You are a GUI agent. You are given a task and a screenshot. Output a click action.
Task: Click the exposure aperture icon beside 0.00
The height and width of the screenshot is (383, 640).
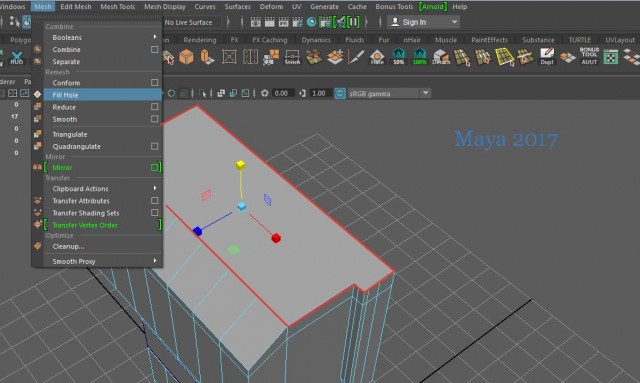tap(264, 94)
